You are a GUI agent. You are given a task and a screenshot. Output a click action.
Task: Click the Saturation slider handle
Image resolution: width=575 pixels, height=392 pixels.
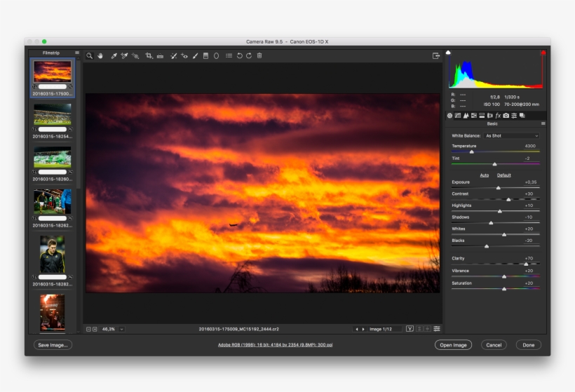pyautogui.click(x=504, y=289)
